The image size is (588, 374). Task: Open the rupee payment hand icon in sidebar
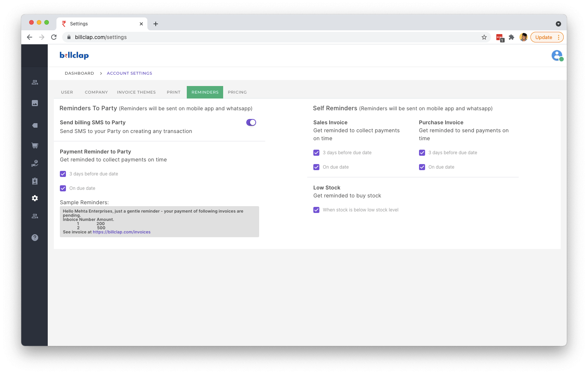click(35, 163)
